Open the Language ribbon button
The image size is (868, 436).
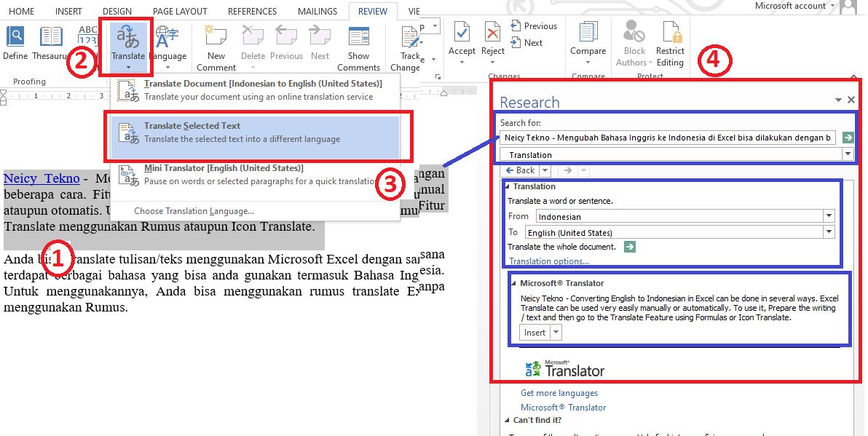[167, 47]
